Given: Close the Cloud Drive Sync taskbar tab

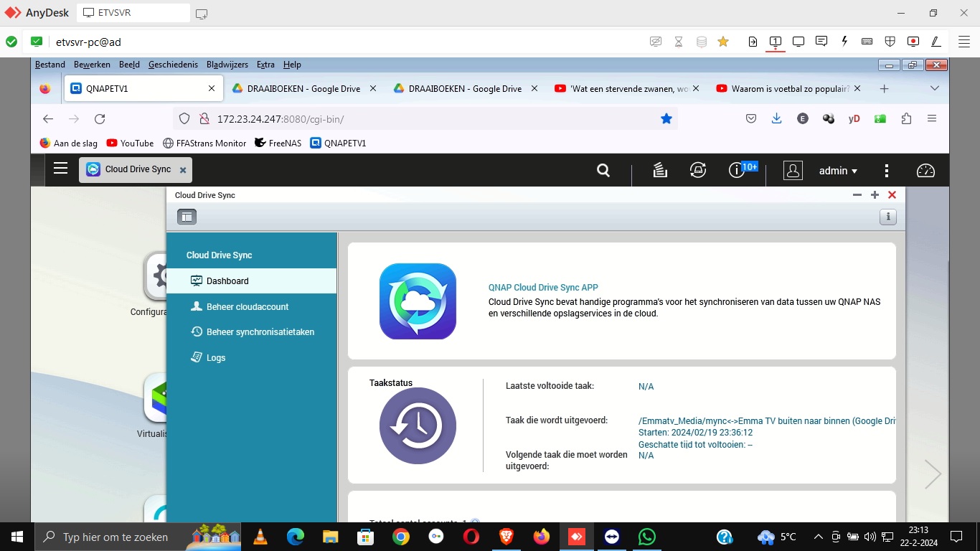Looking at the screenshot, I should click(x=183, y=170).
